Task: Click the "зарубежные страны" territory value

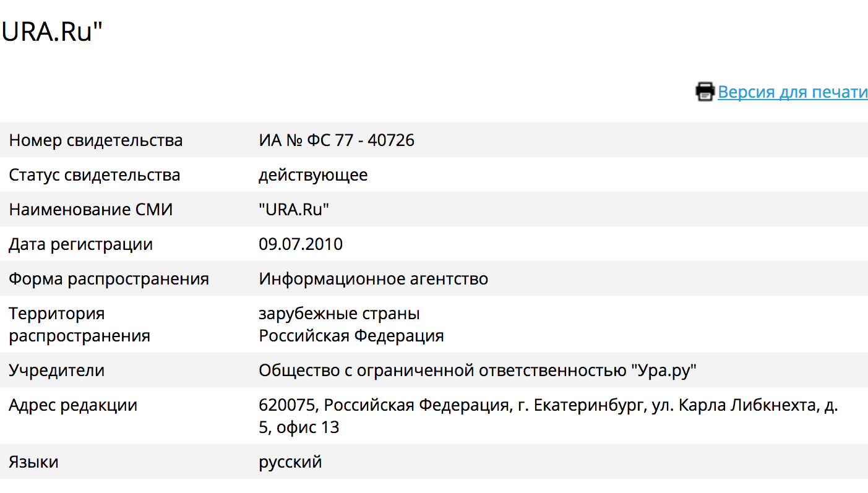Action: click(339, 314)
